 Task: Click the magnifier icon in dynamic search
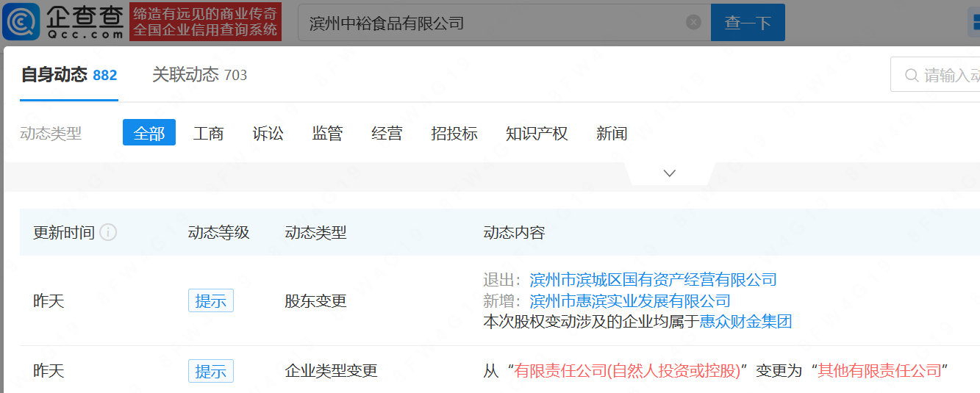[912, 75]
